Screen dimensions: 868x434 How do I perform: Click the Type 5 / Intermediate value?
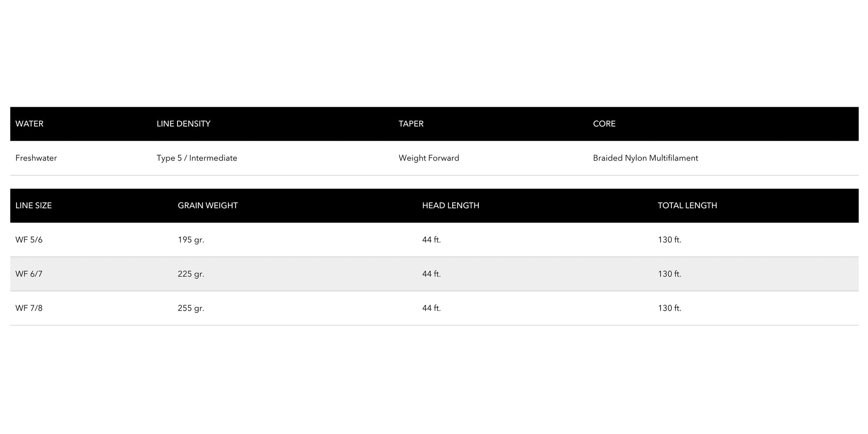(x=197, y=158)
